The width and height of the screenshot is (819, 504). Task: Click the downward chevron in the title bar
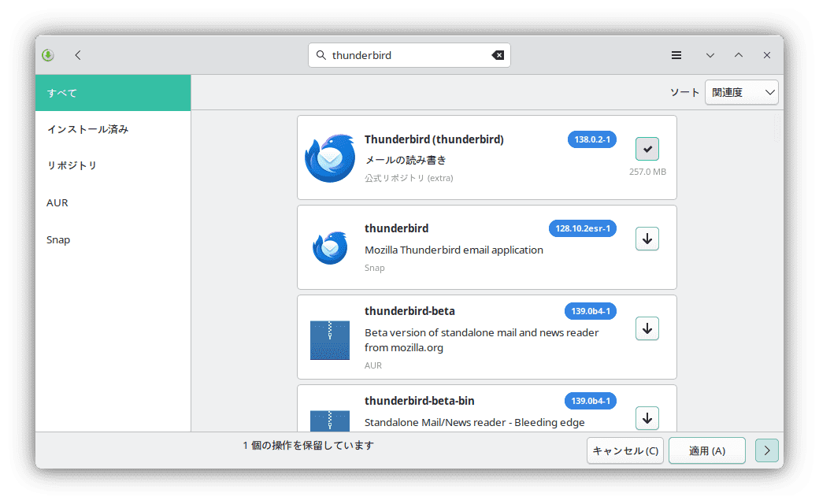click(x=710, y=55)
